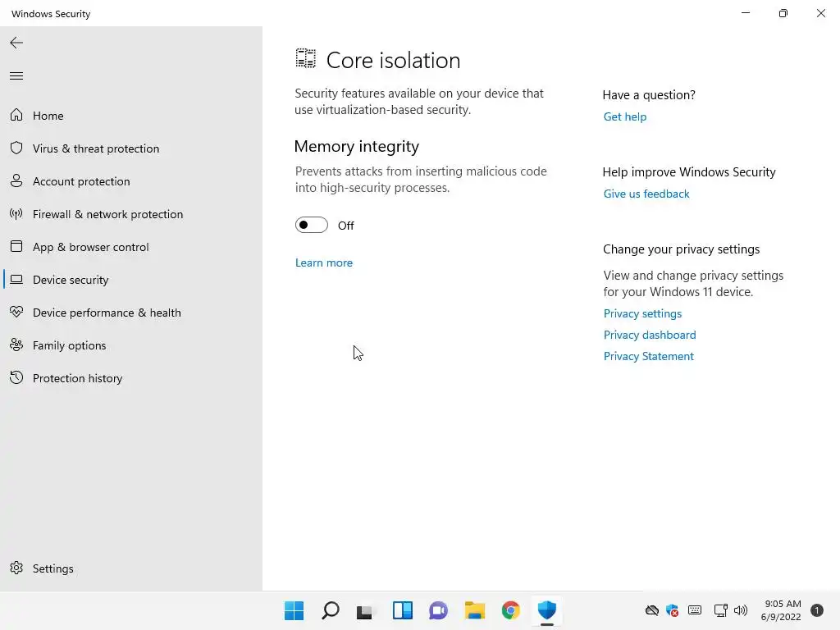
Task: Open taskbar Search magnifier
Action: [x=330, y=610]
